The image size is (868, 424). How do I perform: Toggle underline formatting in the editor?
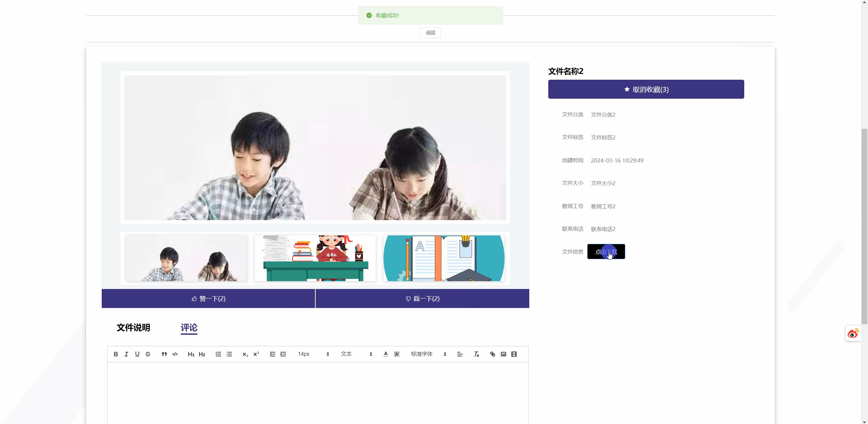tap(137, 354)
